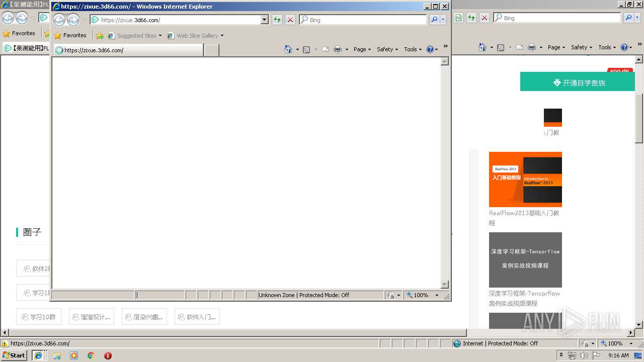Viewport: 644px width, 362px height.
Task: Click address bar in front IE window
Action: click(x=176, y=20)
